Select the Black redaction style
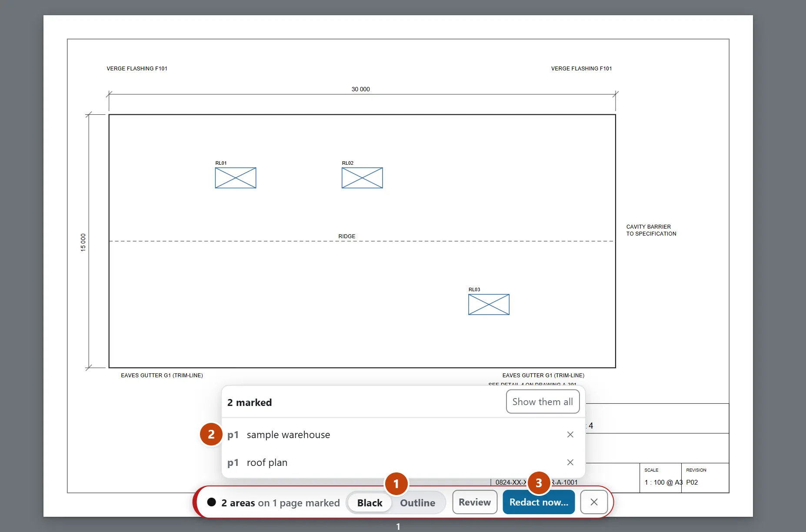Viewport: 806px width, 532px height. click(x=370, y=503)
